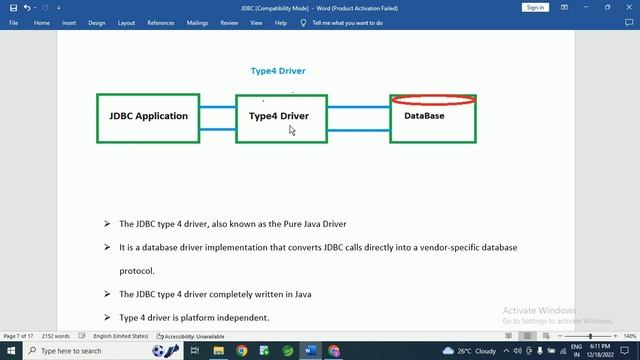Image resolution: width=640 pixels, height=360 pixels.
Task: Click the 'Type here to search' box
Action: pyautogui.click(x=103, y=351)
